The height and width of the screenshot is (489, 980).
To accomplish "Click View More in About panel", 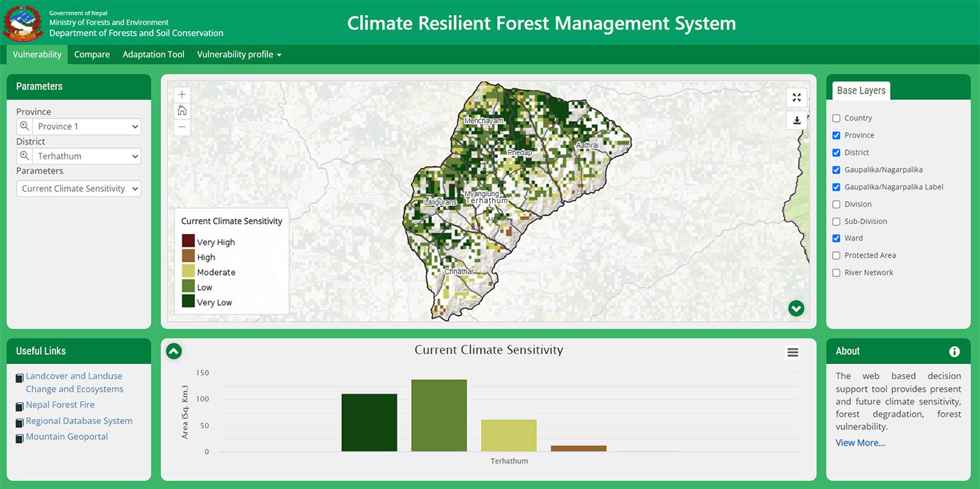I will [x=860, y=443].
